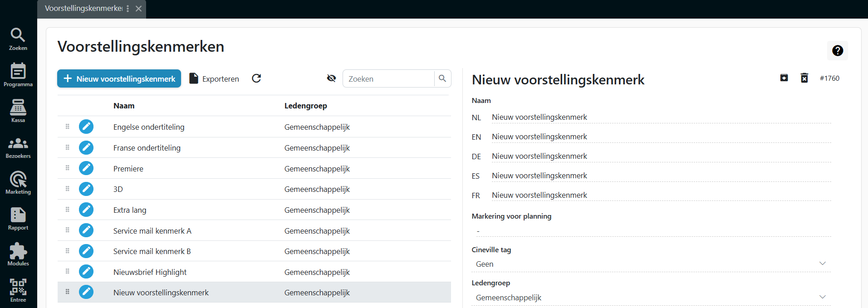Edit the Engelse ondertiteling row
This screenshot has width=868, height=308.
(86, 127)
